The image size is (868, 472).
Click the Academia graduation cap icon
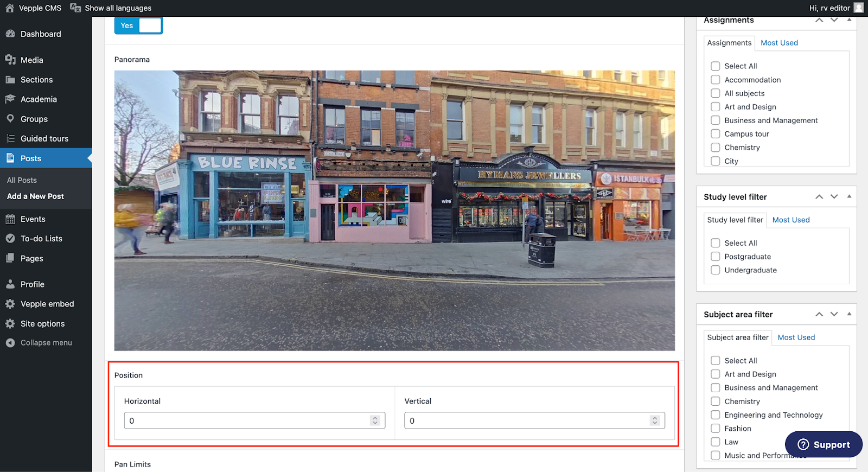(x=10, y=99)
